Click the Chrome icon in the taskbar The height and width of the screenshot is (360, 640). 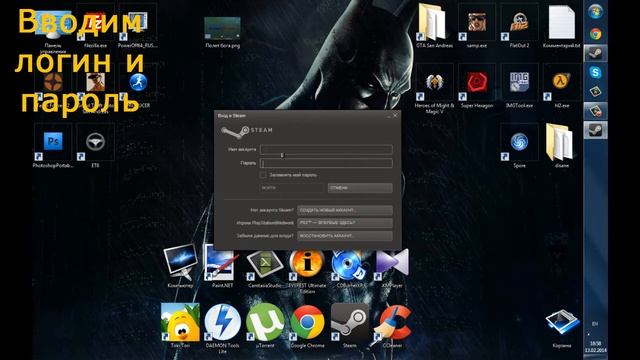click(x=596, y=34)
